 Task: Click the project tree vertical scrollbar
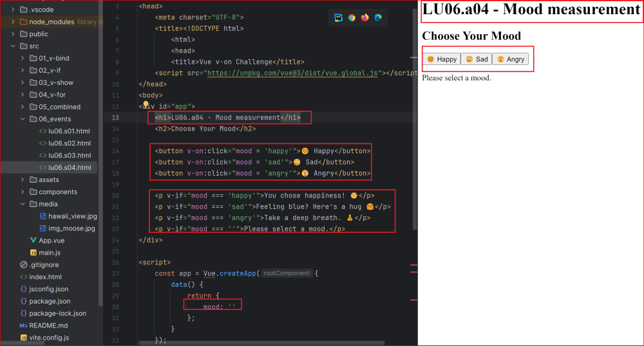[x=100, y=154]
